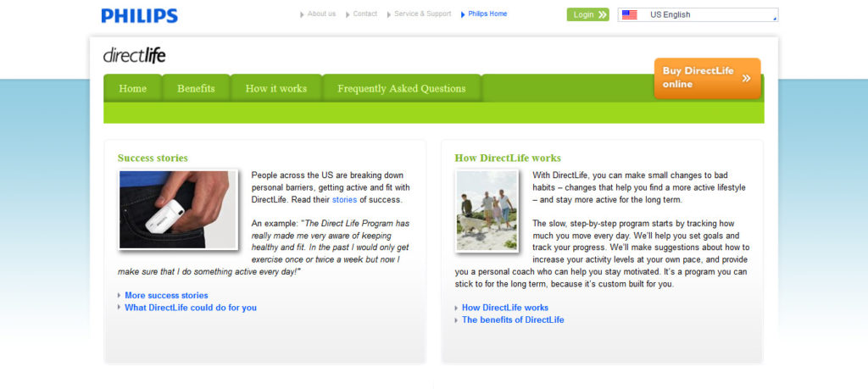
Task: Click the 'slow, step-by-step program' paragraph
Action: click(x=602, y=254)
